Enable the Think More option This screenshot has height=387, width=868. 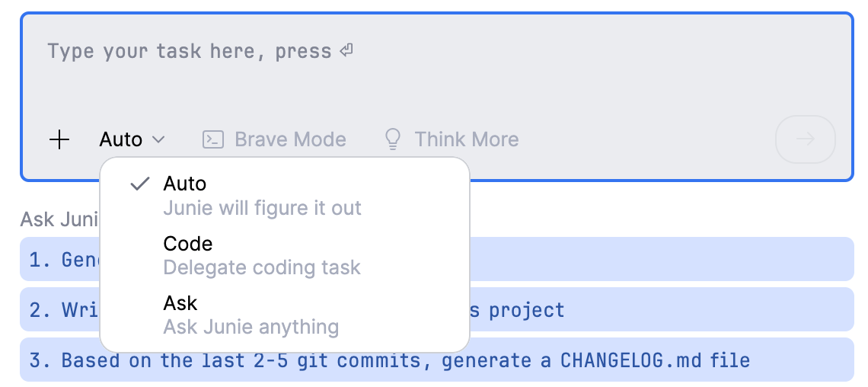click(466, 139)
